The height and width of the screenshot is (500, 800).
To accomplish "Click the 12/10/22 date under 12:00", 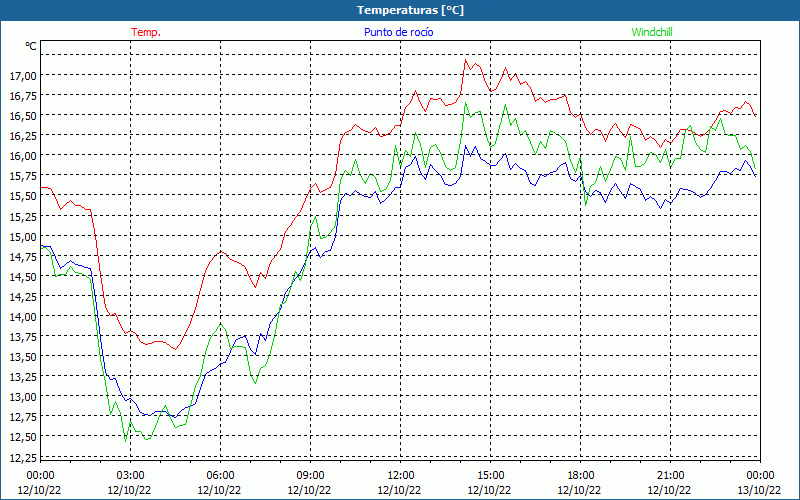I will click(x=399, y=490).
